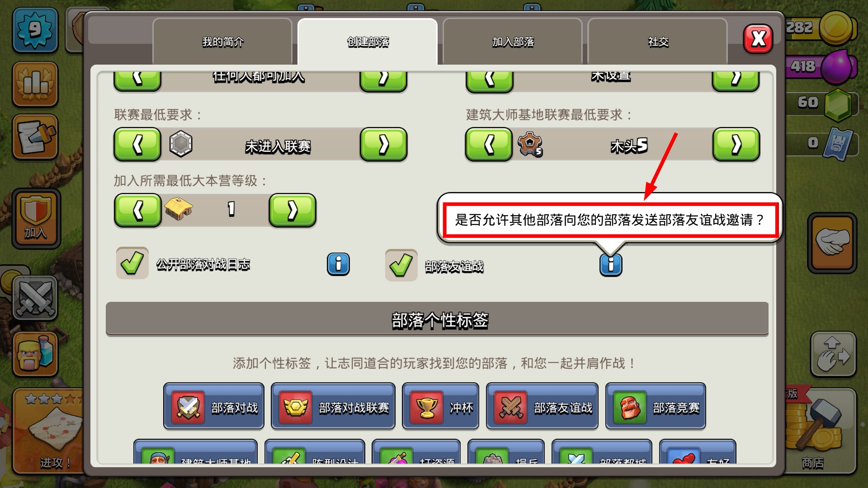The width and height of the screenshot is (868, 488).
Task: Choose the 冲杯 trophy label
Action: pos(441,406)
